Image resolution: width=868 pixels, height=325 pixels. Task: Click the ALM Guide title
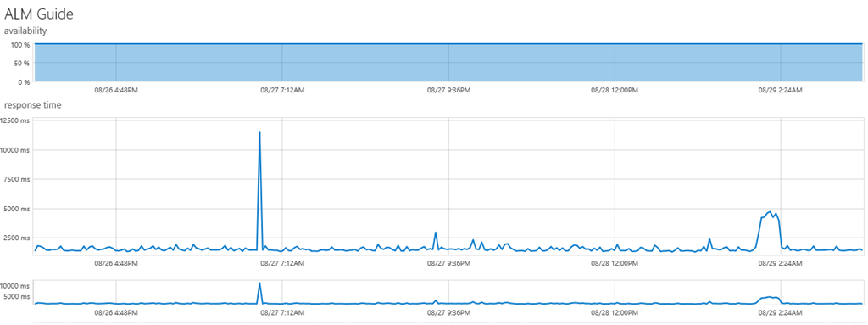click(x=39, y=14)
